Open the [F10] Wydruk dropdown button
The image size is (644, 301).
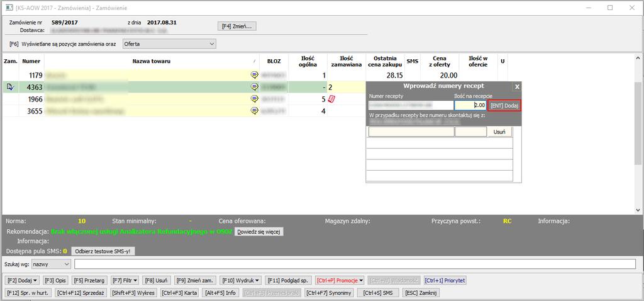tap(241, 280)
